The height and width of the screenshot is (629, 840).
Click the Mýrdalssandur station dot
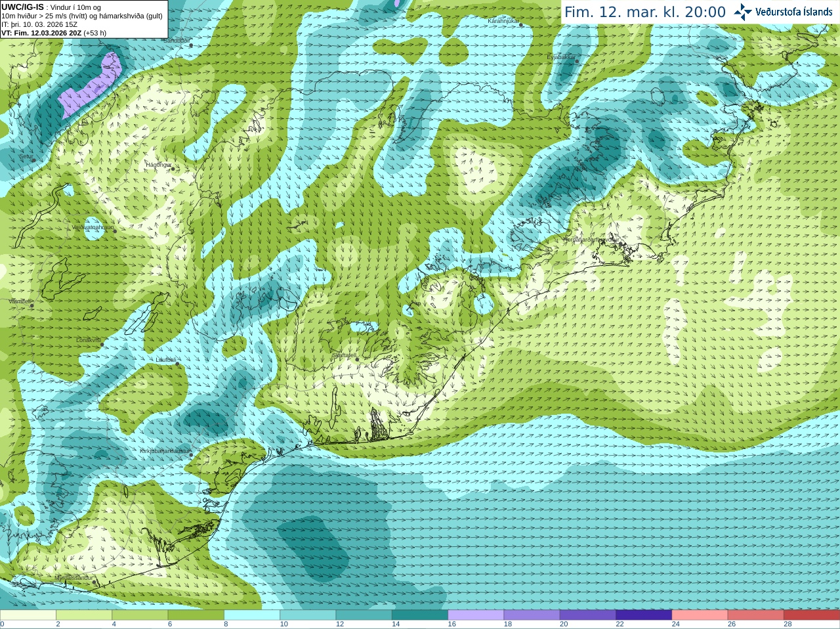95,582
